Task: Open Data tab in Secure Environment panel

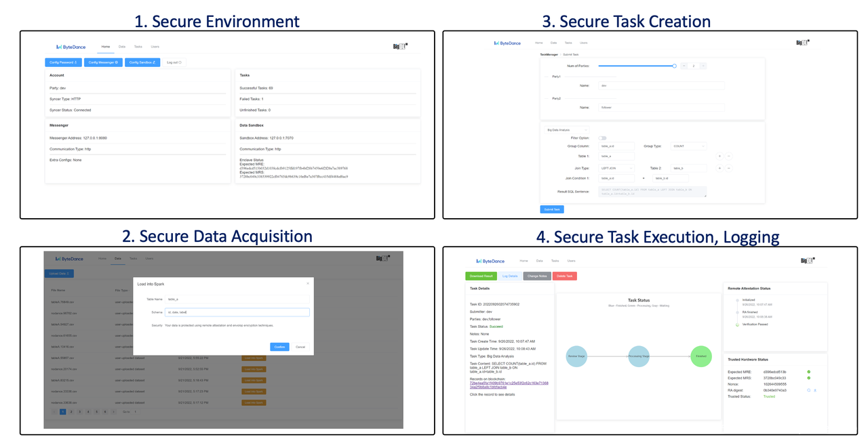Action: click(122, 47)
